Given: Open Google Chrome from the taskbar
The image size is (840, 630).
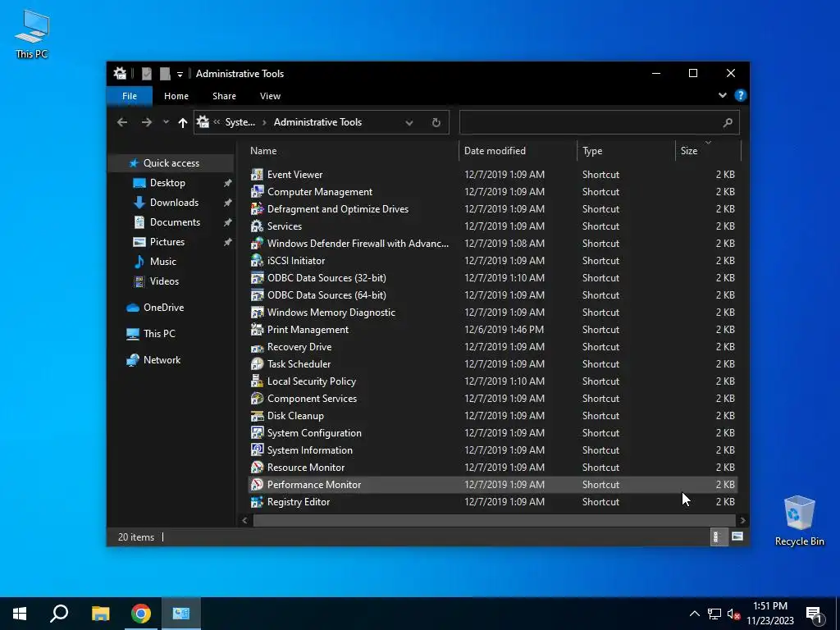Looking at the screenshot, I should (141, 614).
